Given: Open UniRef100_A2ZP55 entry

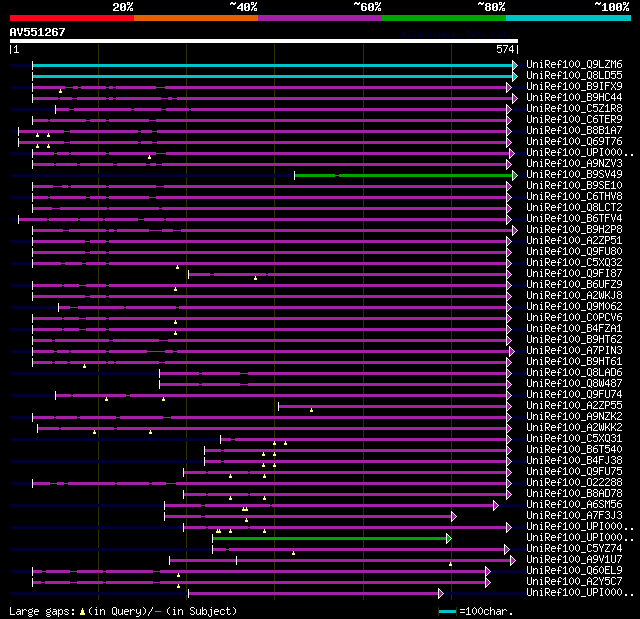Looking at the screenshot, I should click(574, 406).
